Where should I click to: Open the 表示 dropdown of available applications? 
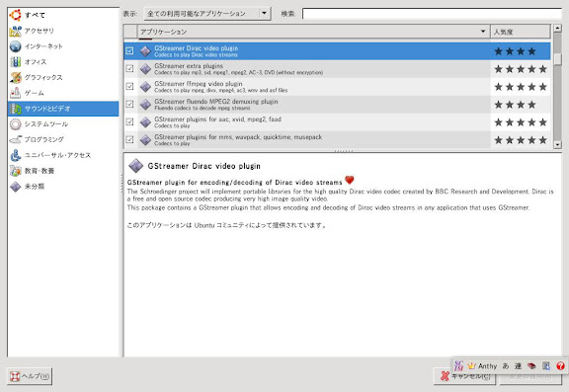207,14
